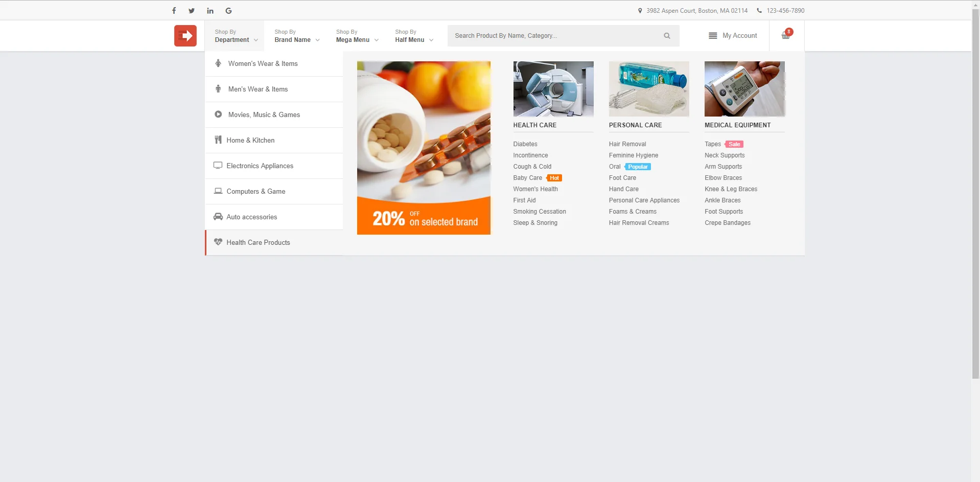This screenshot has width=980, height=482.
Task: Open the Baby Care link
Action: pos(527,178)
